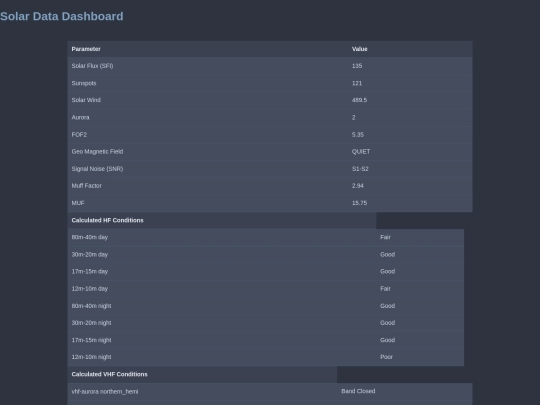Click the Calculated VHF Conditions section header
Screen dimensions: 540x405
(x=110, y=374)
